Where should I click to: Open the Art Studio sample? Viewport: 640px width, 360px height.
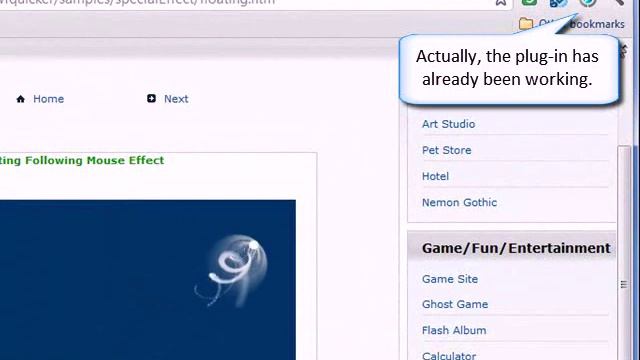coord(448,124)
